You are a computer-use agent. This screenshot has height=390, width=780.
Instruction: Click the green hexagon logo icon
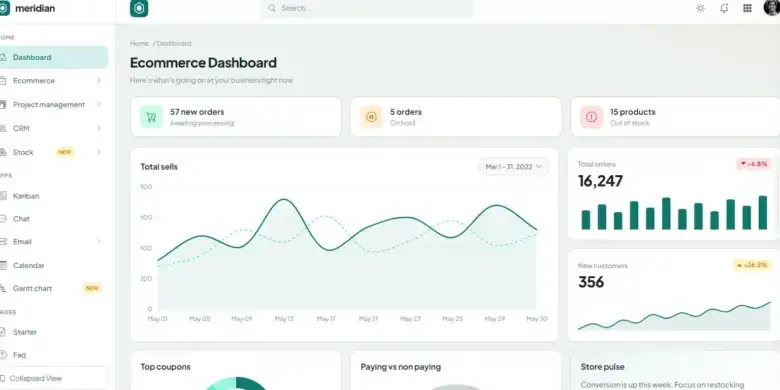139,8
